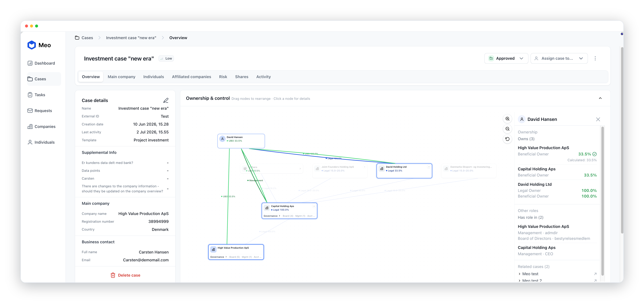644x303 pixels.
Task: Switch to the Main company tab
Action: click(x=121, y=77)
